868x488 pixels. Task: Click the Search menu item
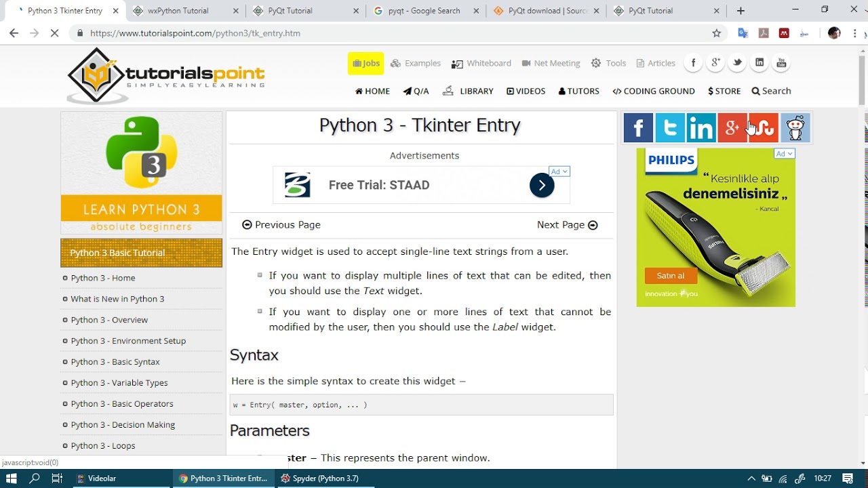[x=771, y=91]
